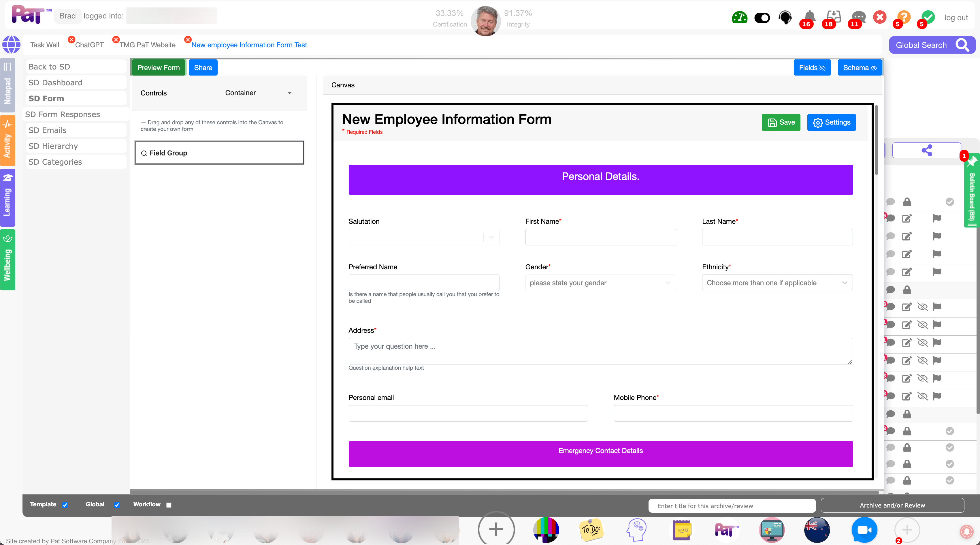
Task: Switch to the ChatGPT tab
Action: coord(89,45)
